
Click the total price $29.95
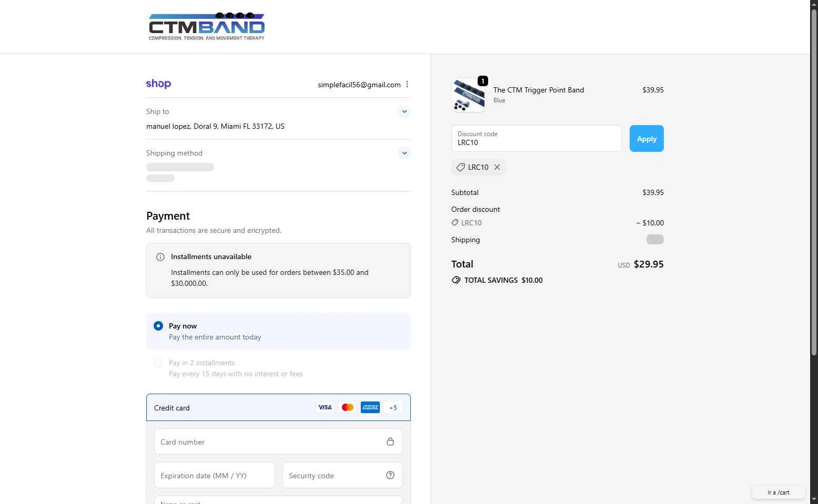[x=649, y=264]
